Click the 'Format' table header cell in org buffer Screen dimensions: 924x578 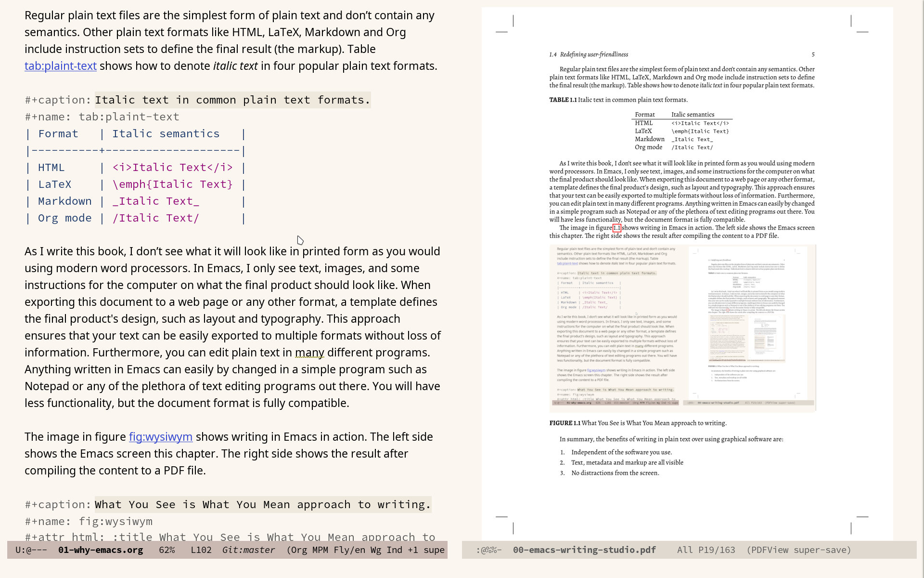tap(58, 134)
